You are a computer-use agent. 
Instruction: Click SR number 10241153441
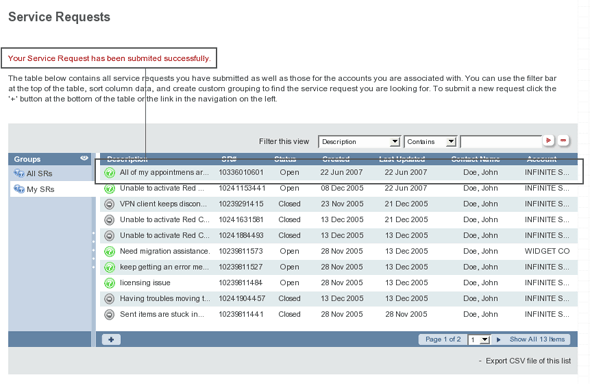pyautogui.click(x=242, y=188)
